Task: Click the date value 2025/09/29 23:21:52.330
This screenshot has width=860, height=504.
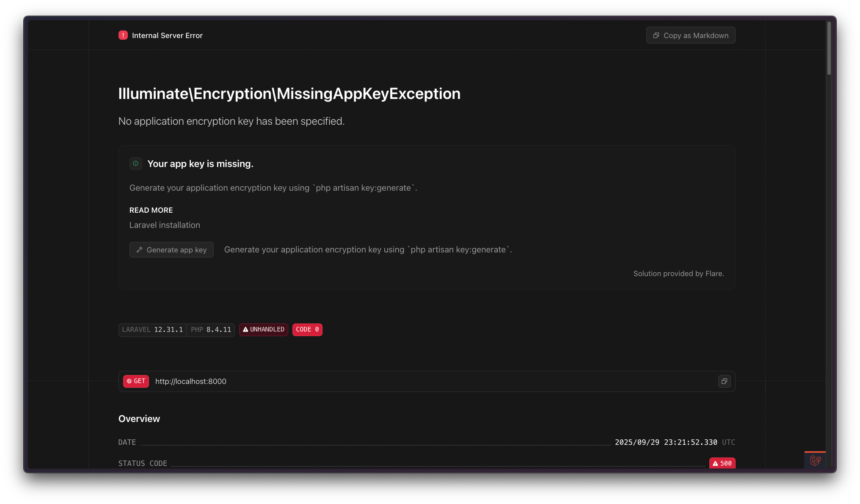Action: click(666, 442)
